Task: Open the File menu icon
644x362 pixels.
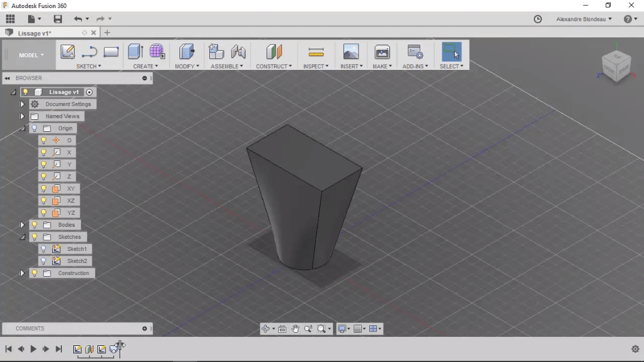Action: 34,19
